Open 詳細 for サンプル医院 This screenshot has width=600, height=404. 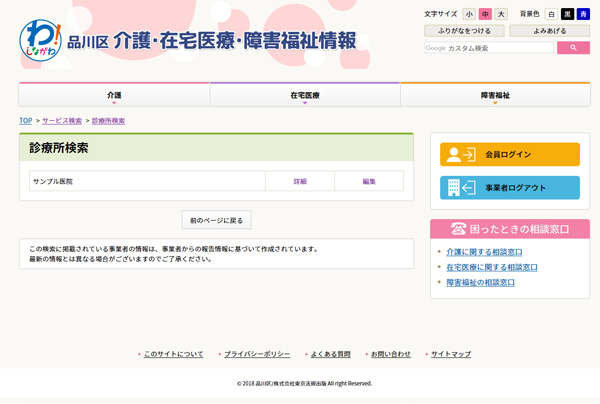coord(300,181)
